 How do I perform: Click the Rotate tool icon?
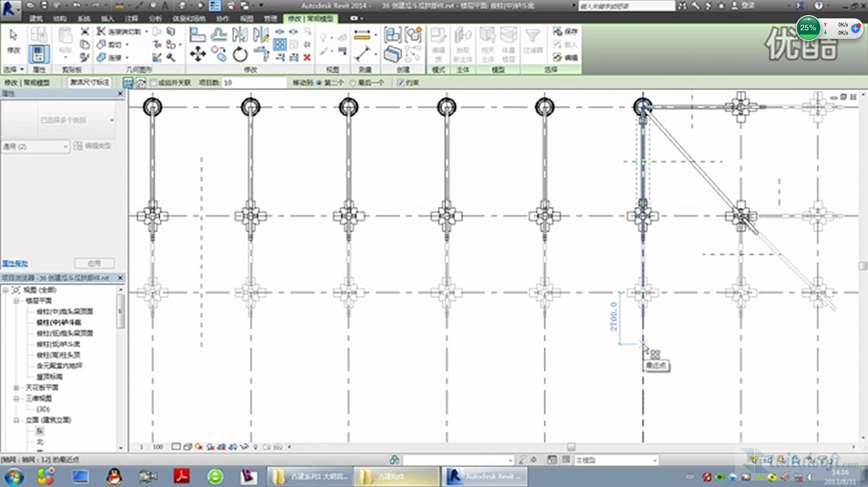[x=240, y=54]
